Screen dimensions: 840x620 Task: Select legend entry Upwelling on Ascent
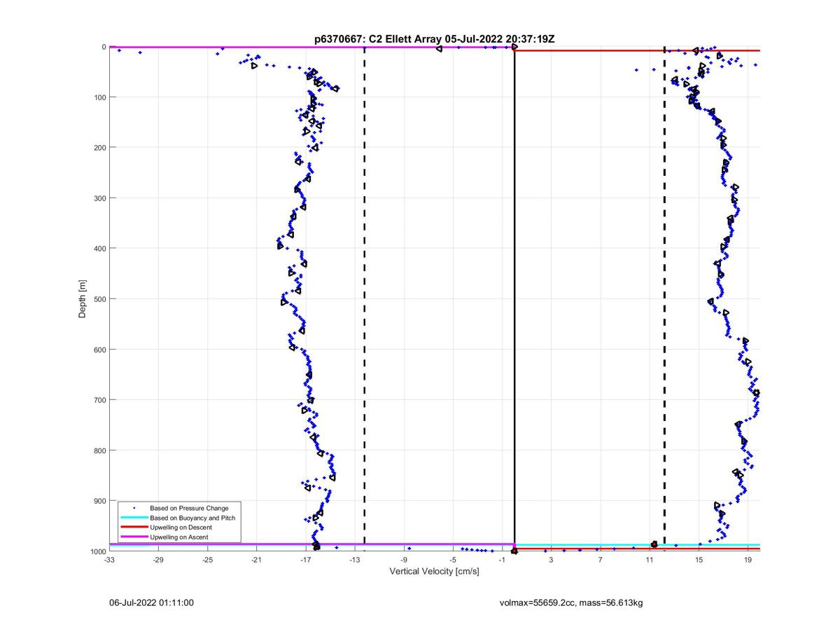click(178, 537)
